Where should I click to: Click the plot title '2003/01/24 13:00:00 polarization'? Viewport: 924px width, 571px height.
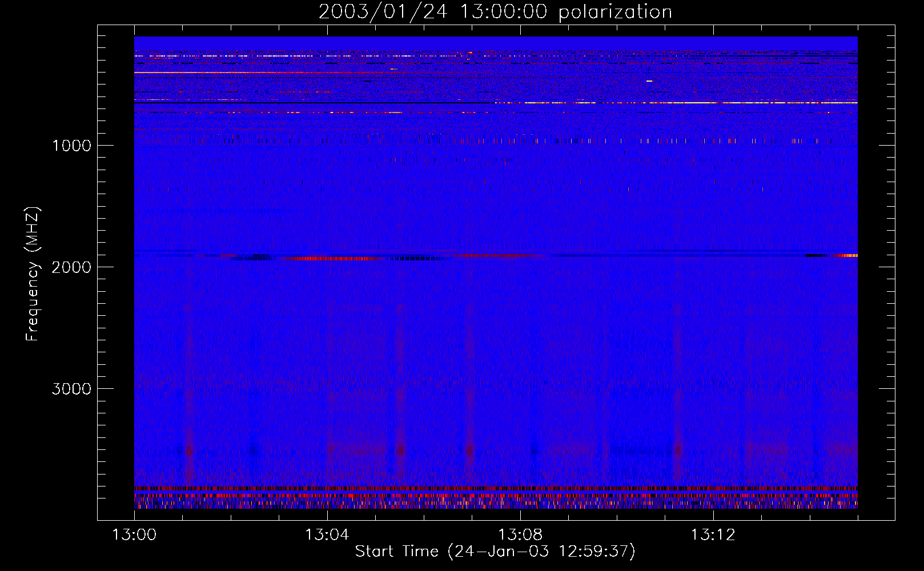(x=495, y=12)
